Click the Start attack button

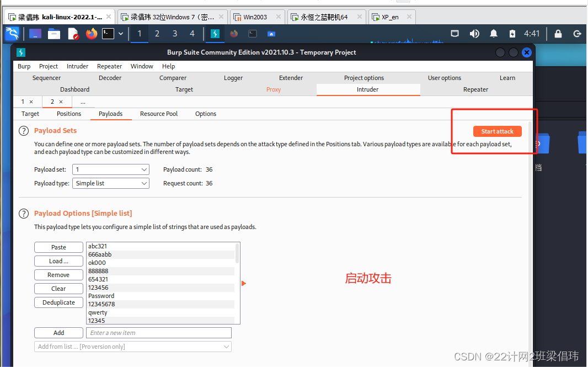[x=497, y=131]
